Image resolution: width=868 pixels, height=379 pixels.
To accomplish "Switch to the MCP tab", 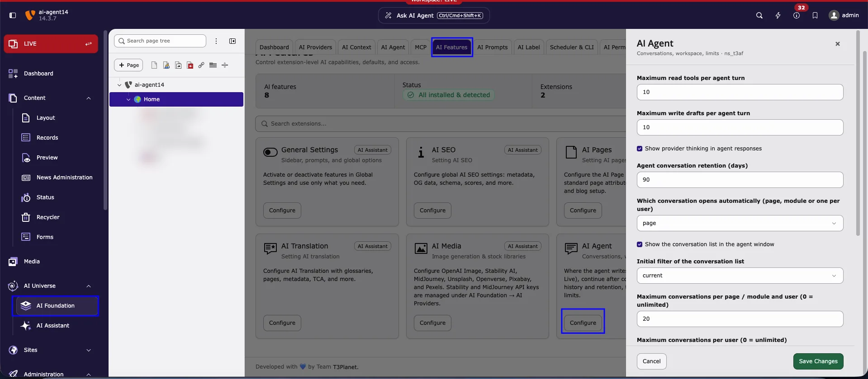I will tap(421, 47).
